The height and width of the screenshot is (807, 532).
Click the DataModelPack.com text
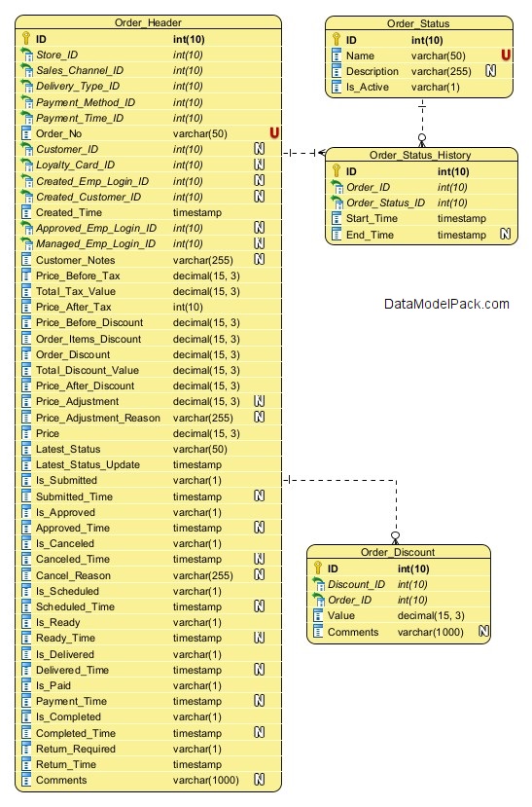point(446,304)
